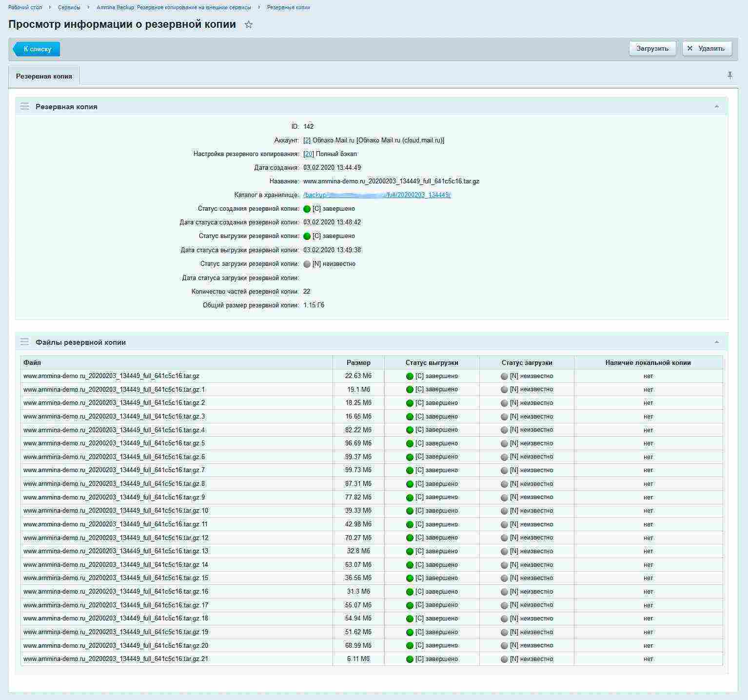Pin the form using the pin icon above the panel
This screenshot has height=700, width=748.
[729, 75]
